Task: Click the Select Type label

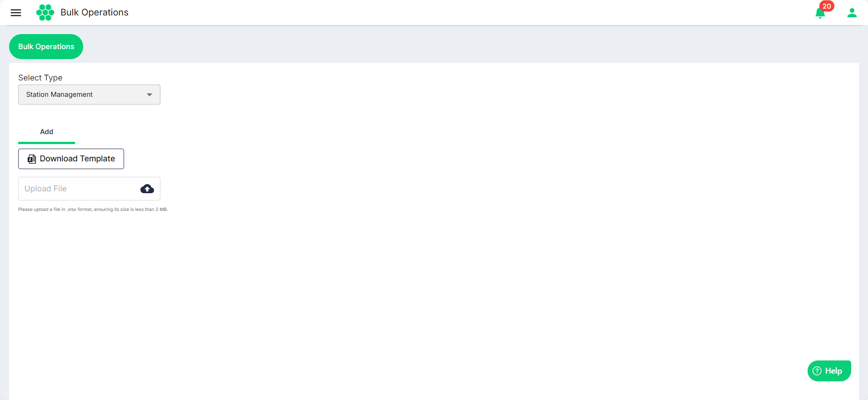Action: coord(40,78)
